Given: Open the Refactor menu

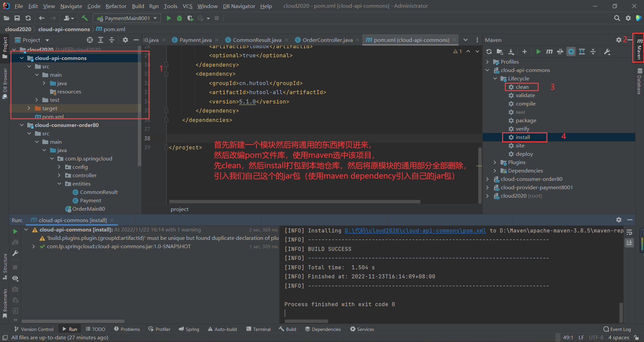Looking at the screenshot, I should tap(116, 6).
